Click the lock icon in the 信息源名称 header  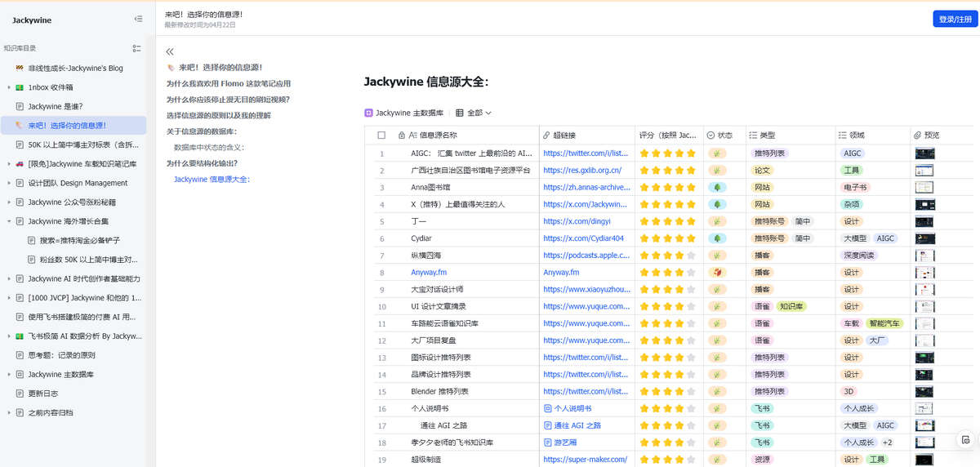click(x=401, y=135)
